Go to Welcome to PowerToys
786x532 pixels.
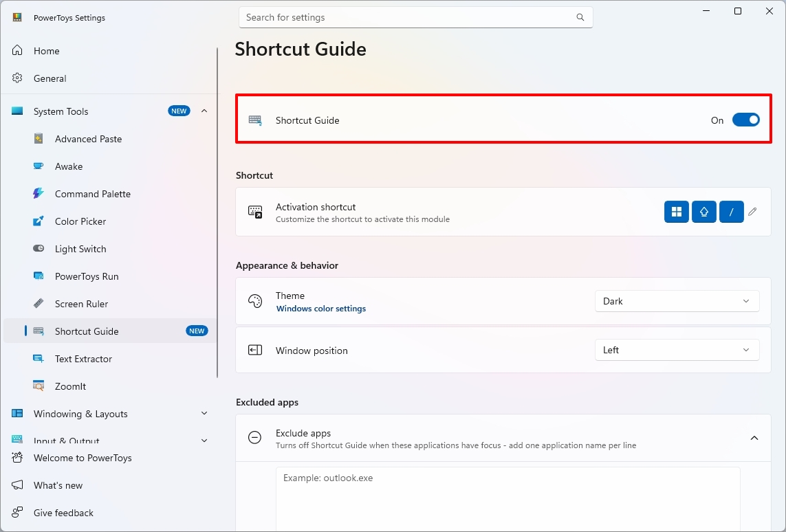pos(83,458)
